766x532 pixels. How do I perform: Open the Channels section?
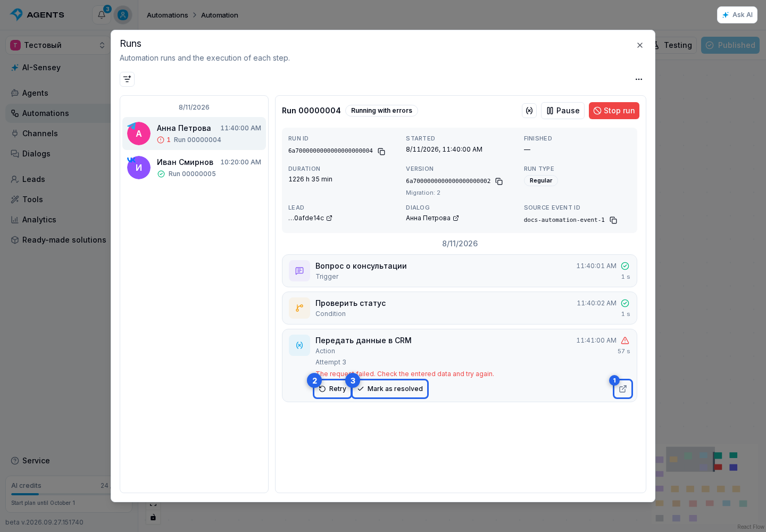(x=58, y=134)
